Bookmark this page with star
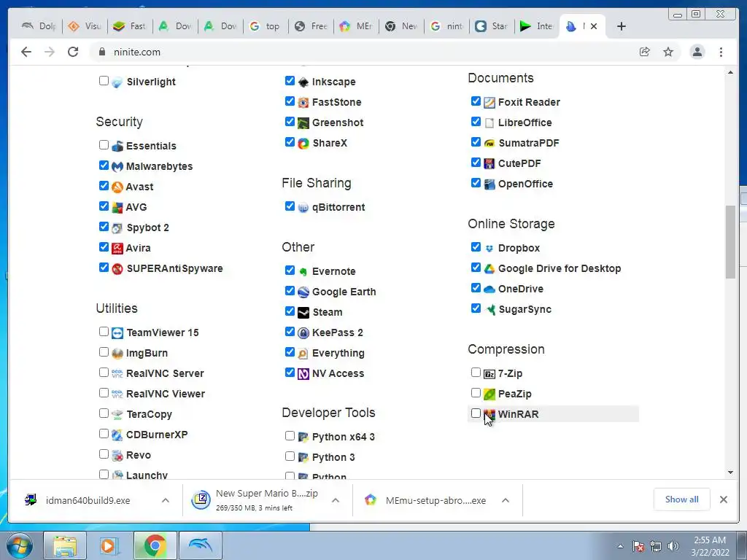 tap(668, 52)
